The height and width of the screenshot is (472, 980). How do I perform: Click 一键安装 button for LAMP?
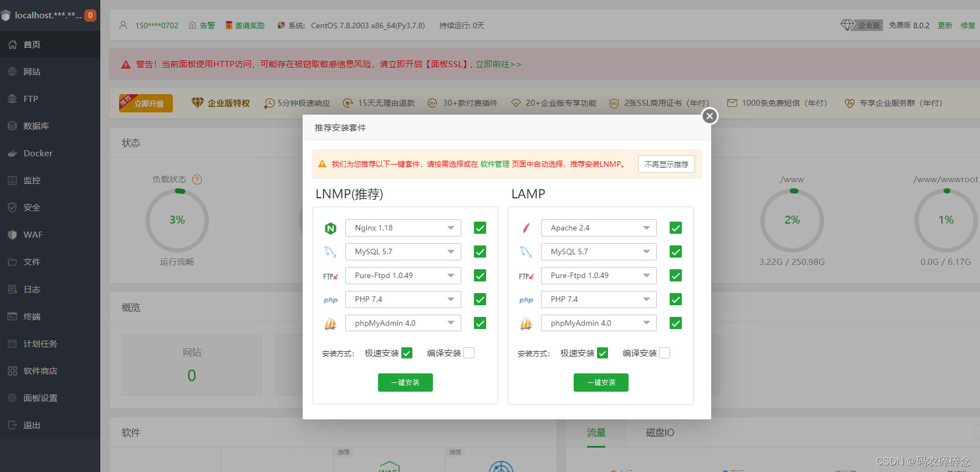601,382
